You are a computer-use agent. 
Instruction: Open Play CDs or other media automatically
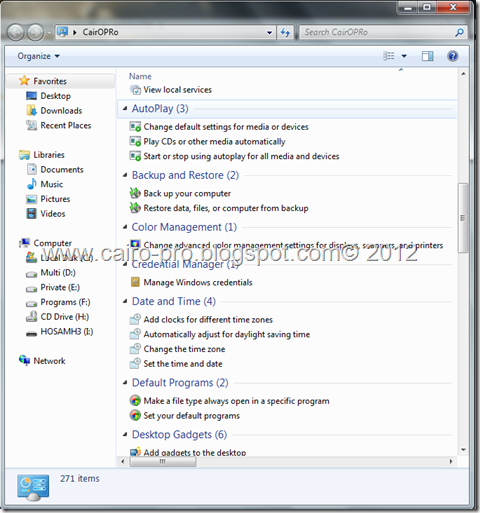tap(214, 142)
